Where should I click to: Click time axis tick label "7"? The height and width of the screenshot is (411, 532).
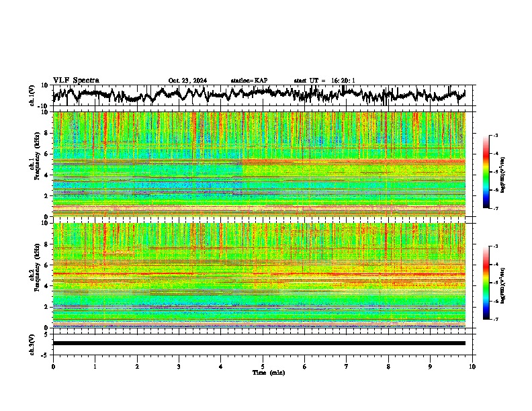coord(347,367)
